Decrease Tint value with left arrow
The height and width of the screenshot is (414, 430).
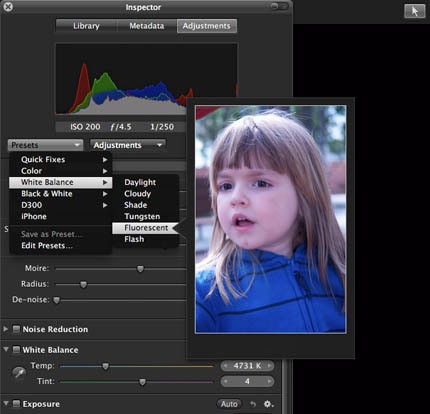click(x=226, y=381)
